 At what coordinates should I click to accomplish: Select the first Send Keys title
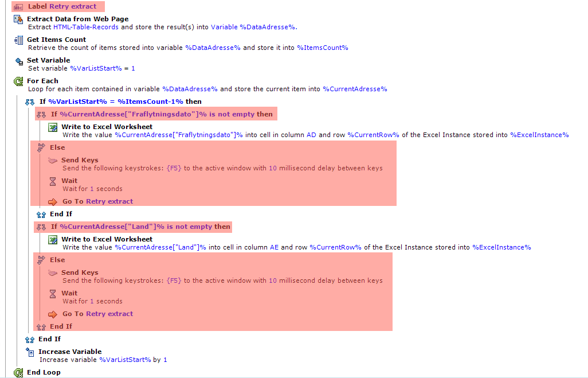pos(80,160)
